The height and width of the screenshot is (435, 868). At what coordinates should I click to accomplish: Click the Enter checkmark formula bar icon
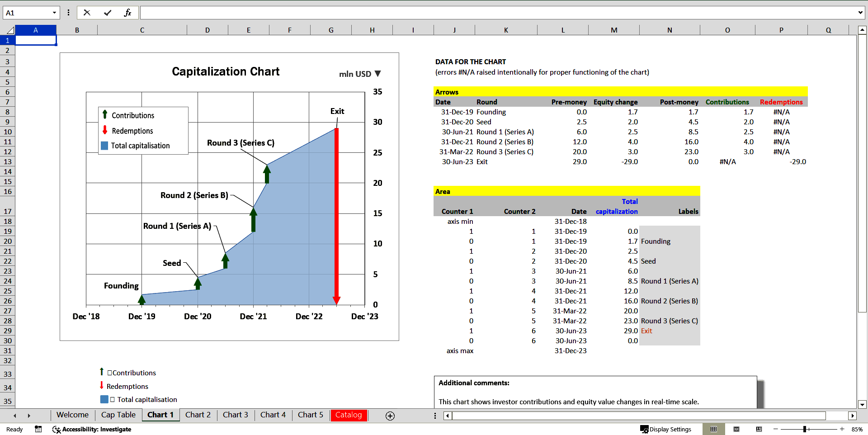[108, 13]
